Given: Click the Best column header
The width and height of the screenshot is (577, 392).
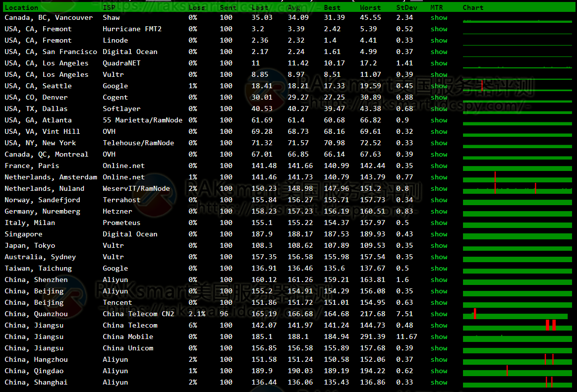Looking at the screenshot, I should (332, 8).
